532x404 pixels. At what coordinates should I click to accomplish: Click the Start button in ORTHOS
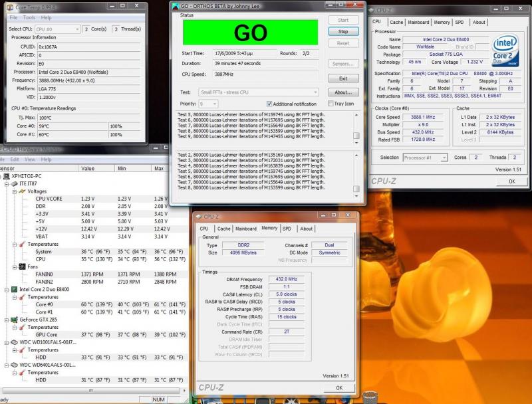tap(343, 20)
